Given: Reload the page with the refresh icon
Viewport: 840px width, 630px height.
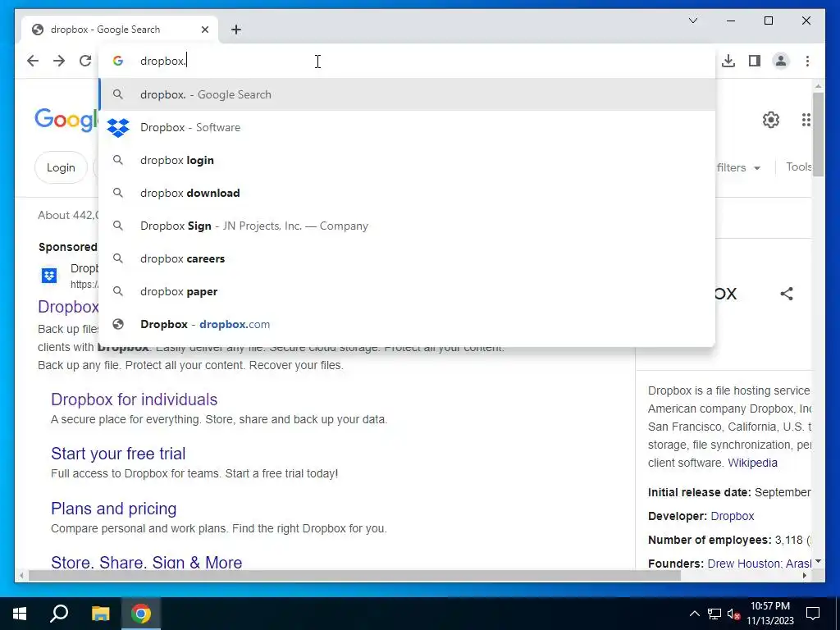Looking at the screenshot, I should (85, 61).
